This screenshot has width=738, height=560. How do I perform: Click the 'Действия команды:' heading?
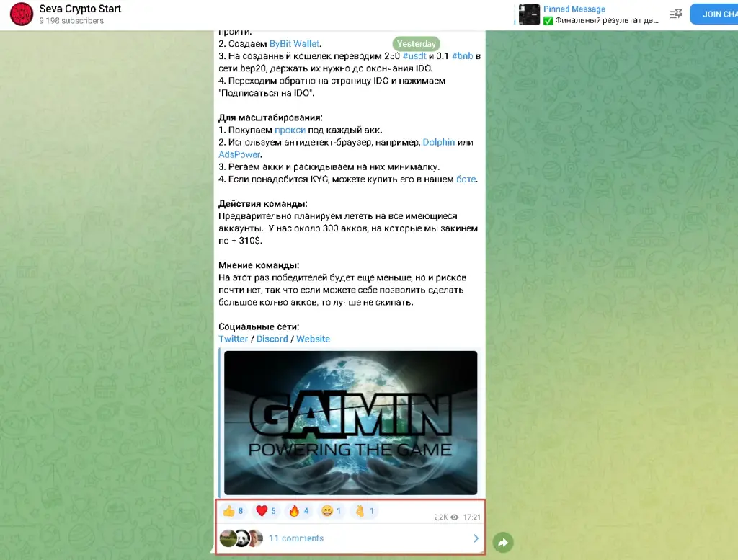click(x=262, y=204)
